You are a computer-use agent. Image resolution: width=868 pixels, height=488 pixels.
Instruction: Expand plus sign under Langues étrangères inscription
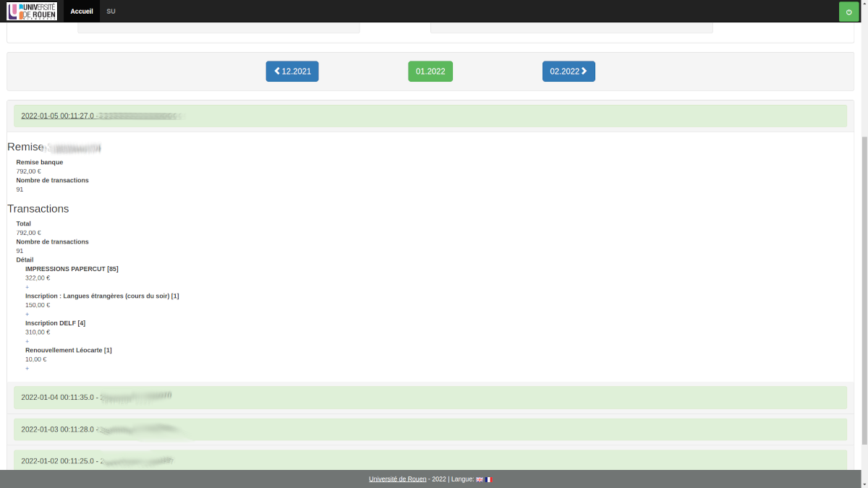(27, 314)
